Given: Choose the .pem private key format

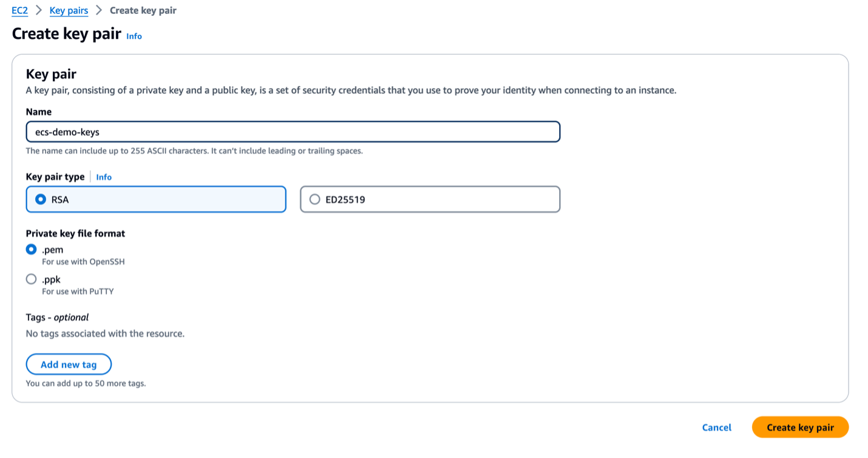Looking at the screenshot, I should tap(31, 249).
